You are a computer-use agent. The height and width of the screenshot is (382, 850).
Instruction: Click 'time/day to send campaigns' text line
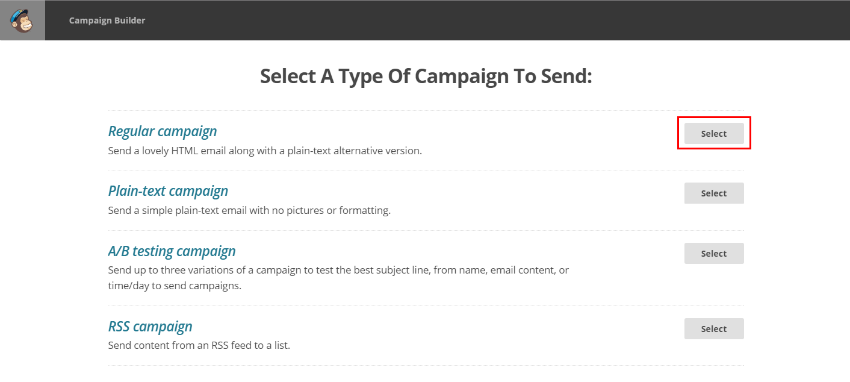[x=175, y=286]
